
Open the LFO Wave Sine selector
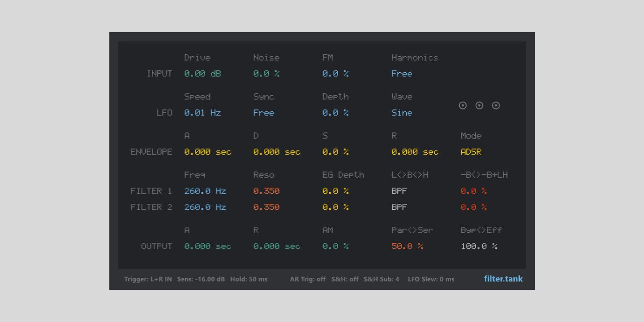tap(402, 113)
